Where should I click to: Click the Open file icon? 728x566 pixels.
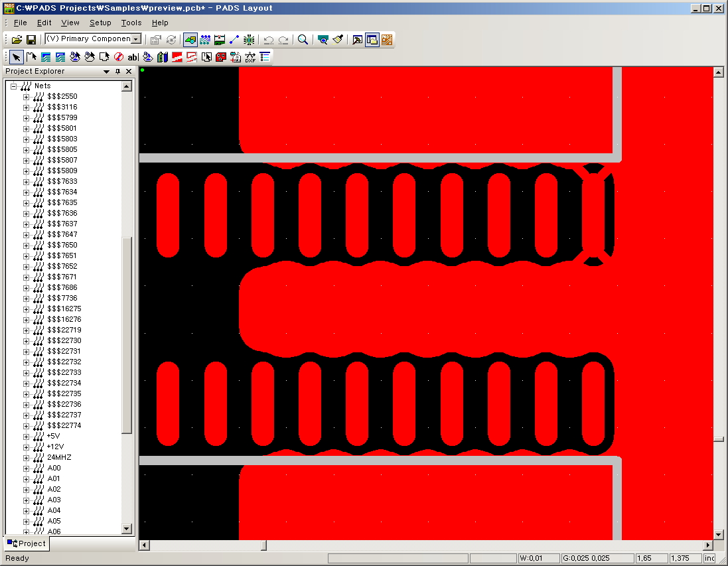pyautogui.click(x=16, y=40)
